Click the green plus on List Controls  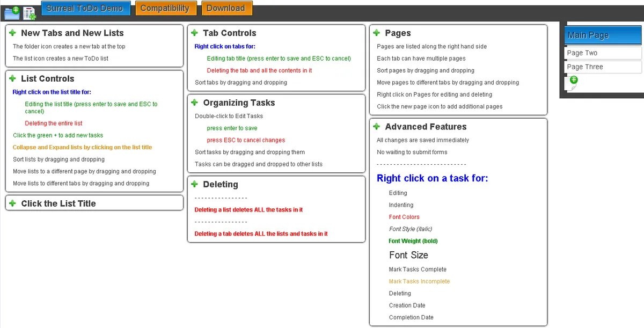coord(12,78)
